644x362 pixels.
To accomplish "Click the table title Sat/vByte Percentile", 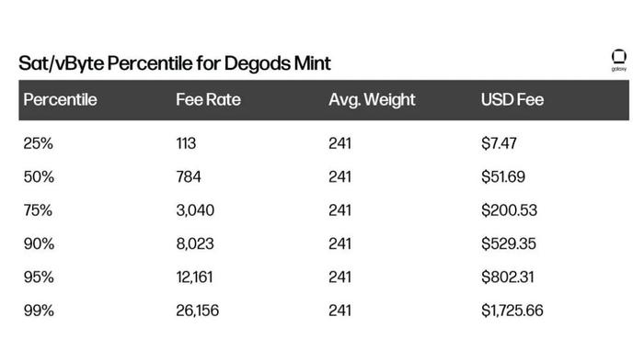I will point(106,63).
